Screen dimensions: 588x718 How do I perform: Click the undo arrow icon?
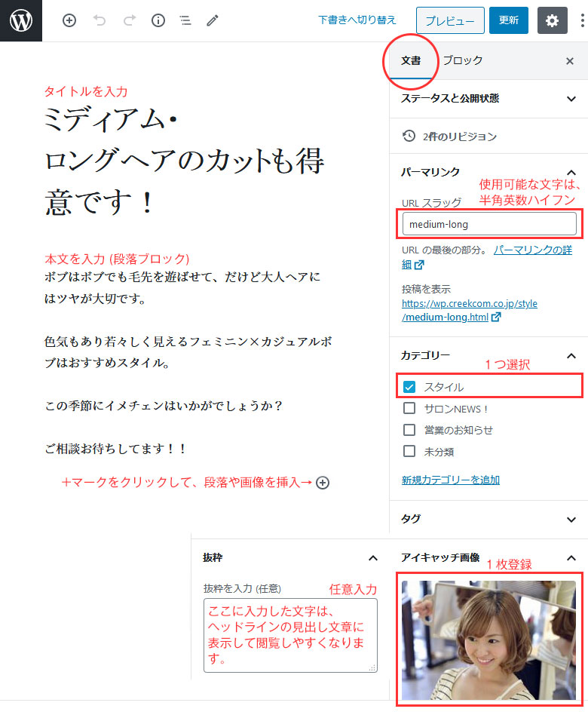click(x=100, y=20)
